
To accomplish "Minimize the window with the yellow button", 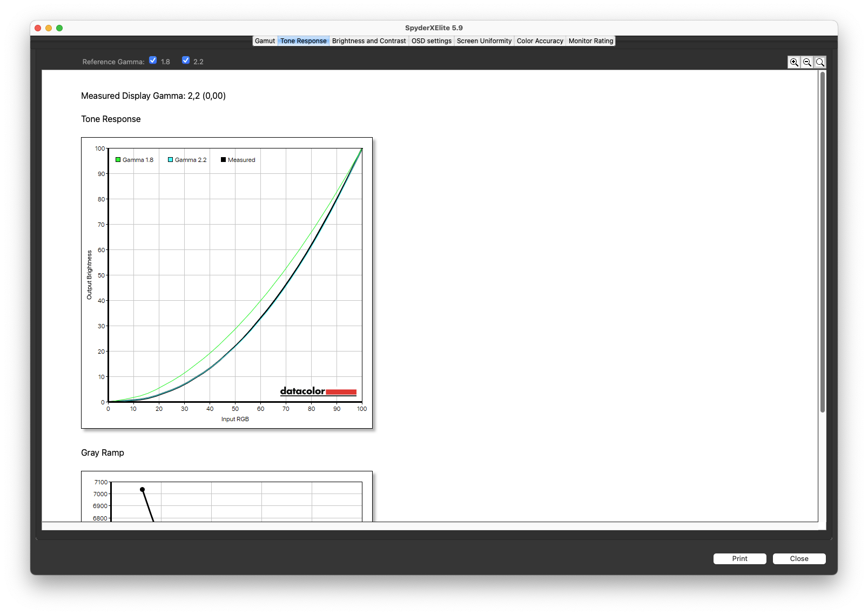I will tap(49, 28).
